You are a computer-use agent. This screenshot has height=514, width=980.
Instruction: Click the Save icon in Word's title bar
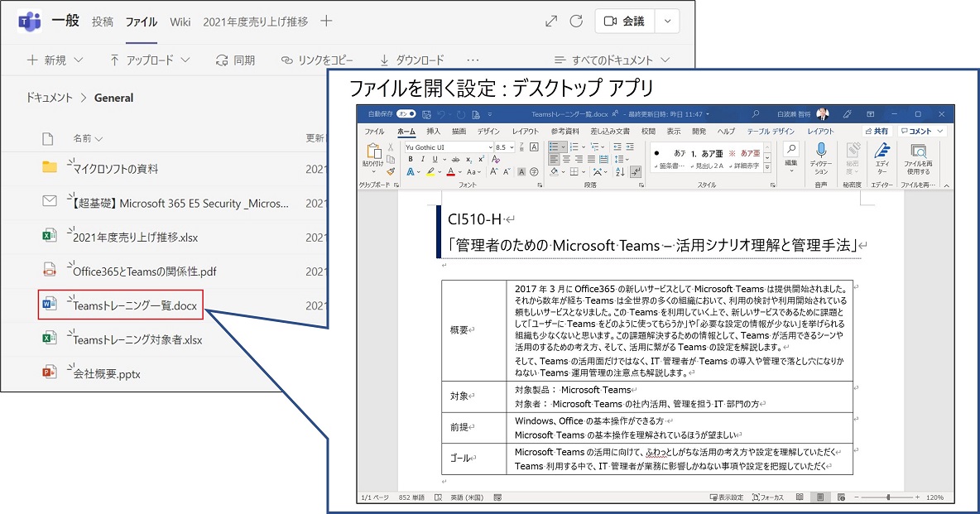point(427,114)
